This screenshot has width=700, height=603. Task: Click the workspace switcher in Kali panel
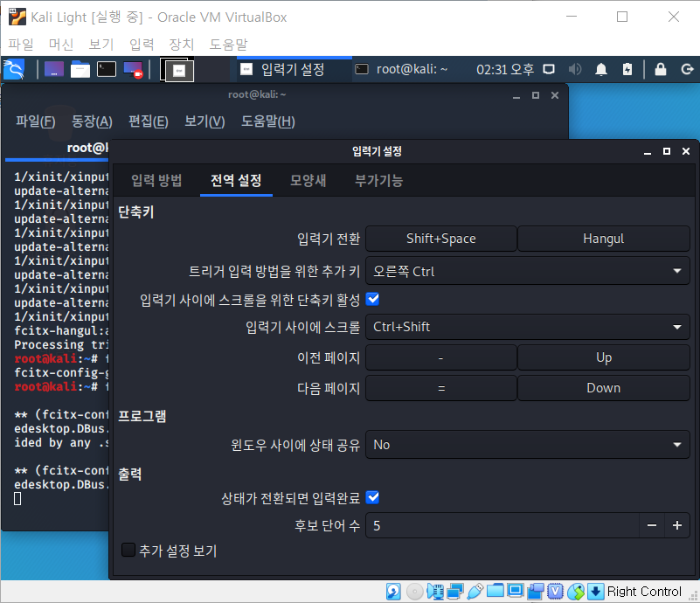point(177,70)
